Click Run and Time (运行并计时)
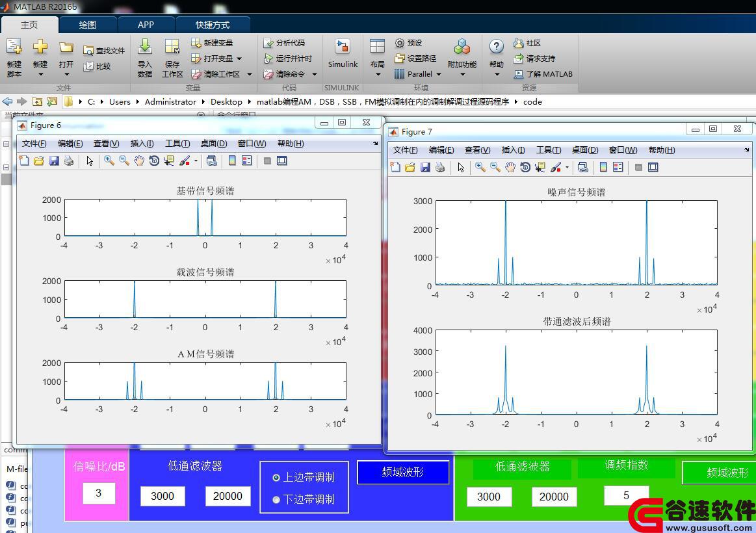The width and height of the screenshot is (756, 533). click(288, 58)
